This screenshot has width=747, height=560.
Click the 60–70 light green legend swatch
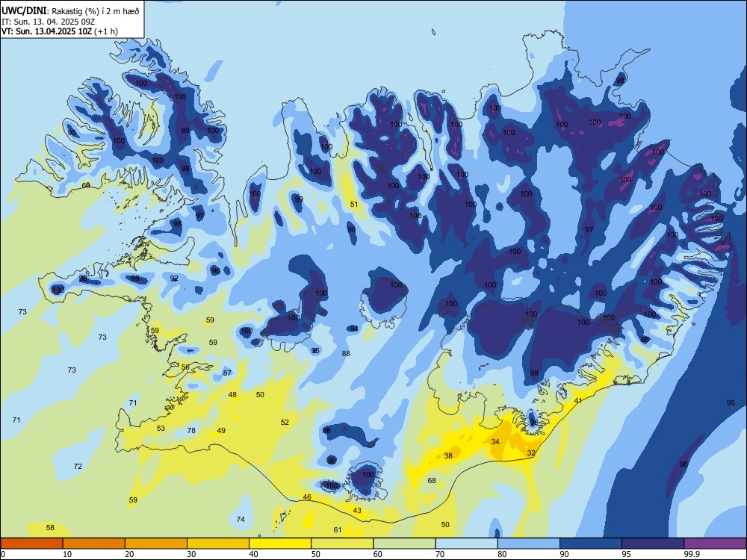pyautogui.click(x=404, y=544)
